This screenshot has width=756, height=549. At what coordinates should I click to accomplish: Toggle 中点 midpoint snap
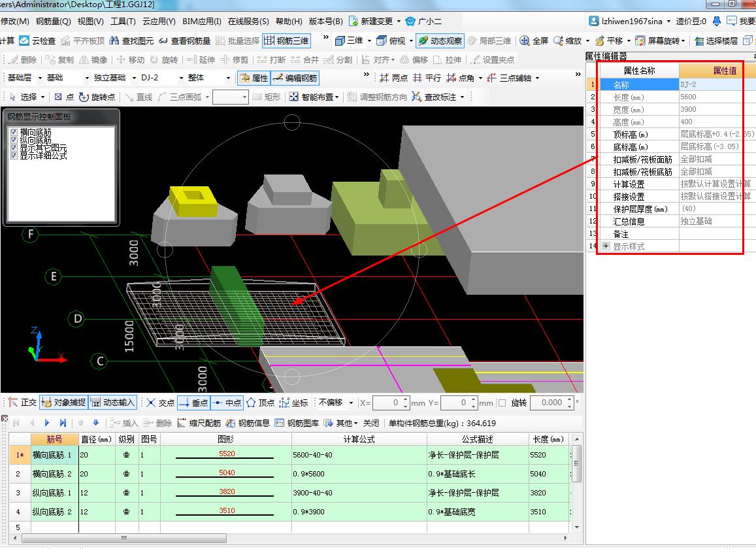(x=227, y=403)
